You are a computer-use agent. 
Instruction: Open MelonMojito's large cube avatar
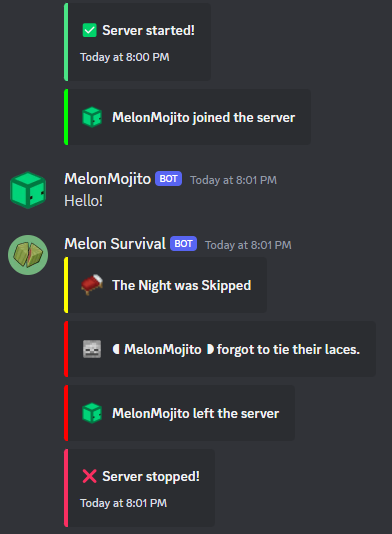(x=28, y=190)
